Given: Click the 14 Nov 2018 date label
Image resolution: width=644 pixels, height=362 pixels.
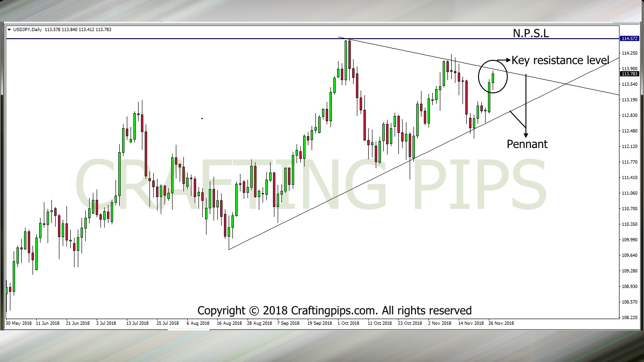Looking at the screenshot, I should click(471, 323).
